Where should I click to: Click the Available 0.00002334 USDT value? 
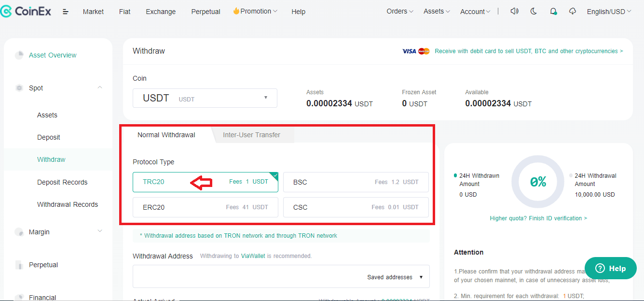498,103
